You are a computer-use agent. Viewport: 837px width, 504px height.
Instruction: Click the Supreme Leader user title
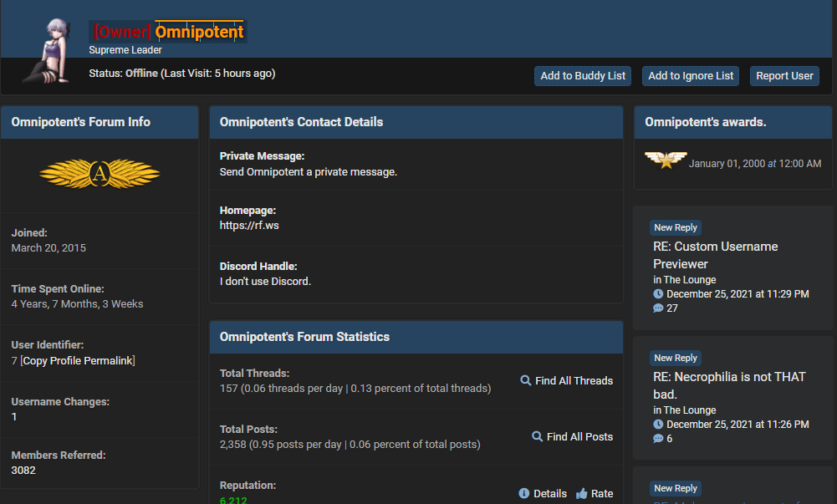[125, 49]
